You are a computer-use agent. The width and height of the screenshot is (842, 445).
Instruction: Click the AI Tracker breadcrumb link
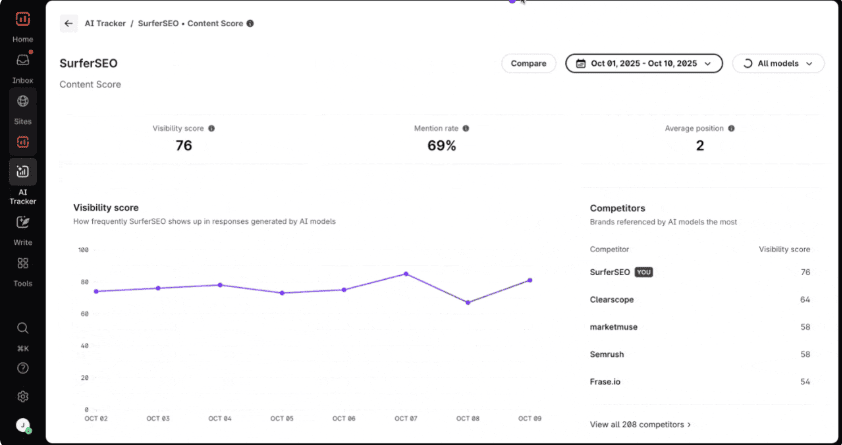tap(105, 24)
